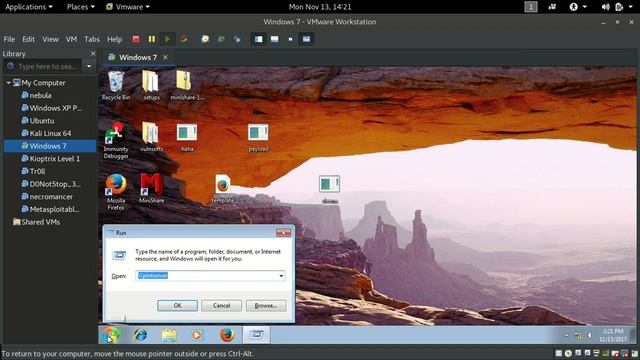Click Shared VMs in Library
The width and height of the screenshot is (640, 360).
click(x=36, y=222)
